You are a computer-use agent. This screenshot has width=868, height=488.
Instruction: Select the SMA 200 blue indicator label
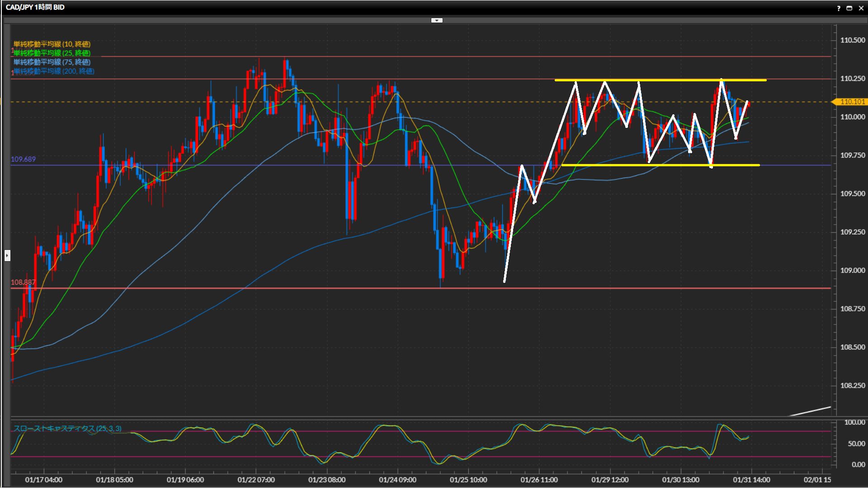pyautogui.click(x=54, y=71)
